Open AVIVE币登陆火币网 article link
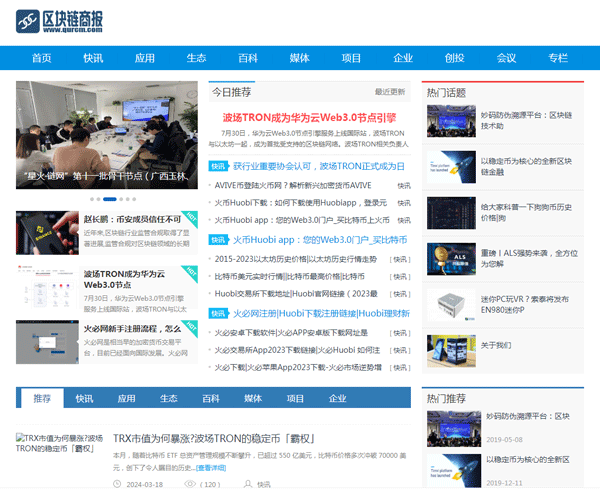 [293, 186]
